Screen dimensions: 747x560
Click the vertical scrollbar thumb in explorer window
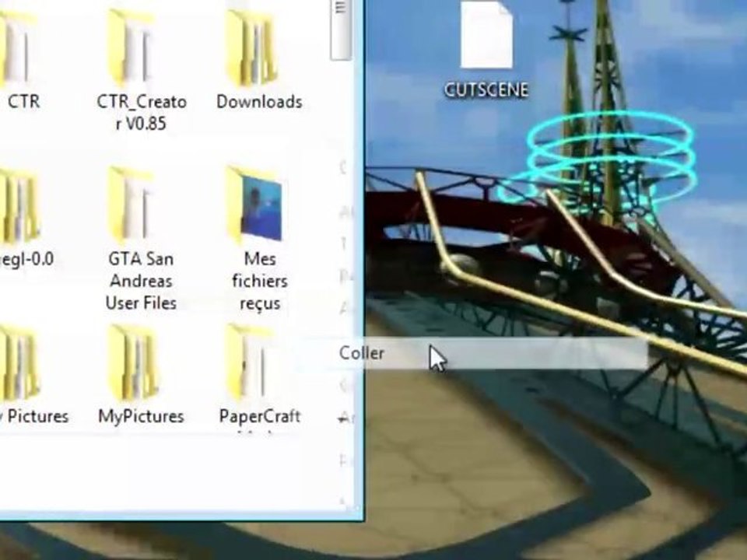(x=341, y=30)
